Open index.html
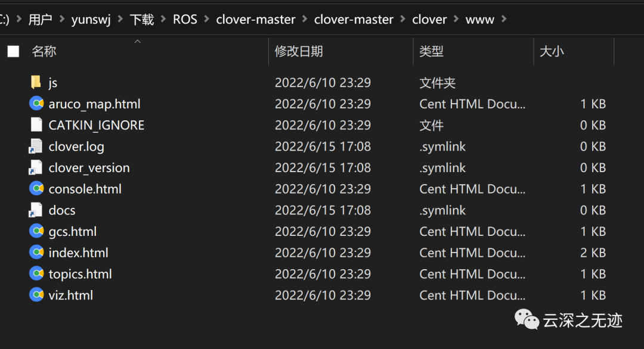This screenshot has height=349, width=644. click(x=78, y=253)
